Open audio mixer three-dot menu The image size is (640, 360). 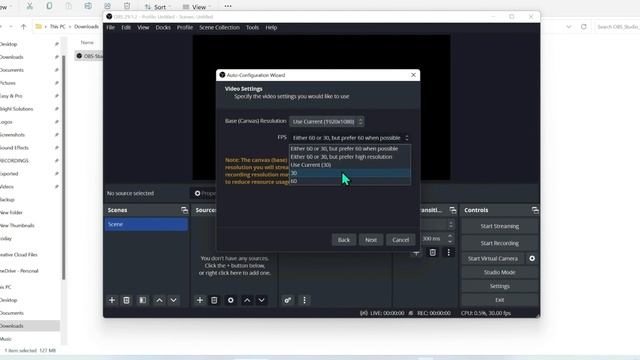[304, 300]
